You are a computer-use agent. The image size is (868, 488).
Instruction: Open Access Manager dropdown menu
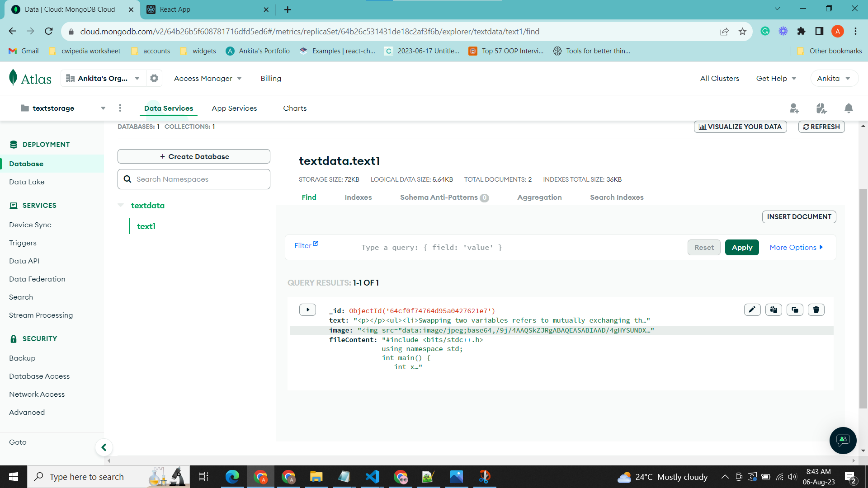pyautogui.click(x=208, y=78)
